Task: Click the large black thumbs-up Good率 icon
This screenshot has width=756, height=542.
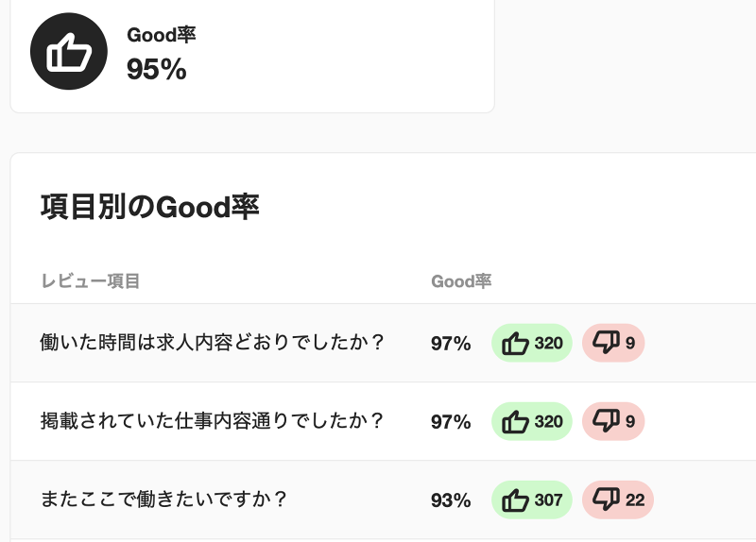Action: coord(69,52)
